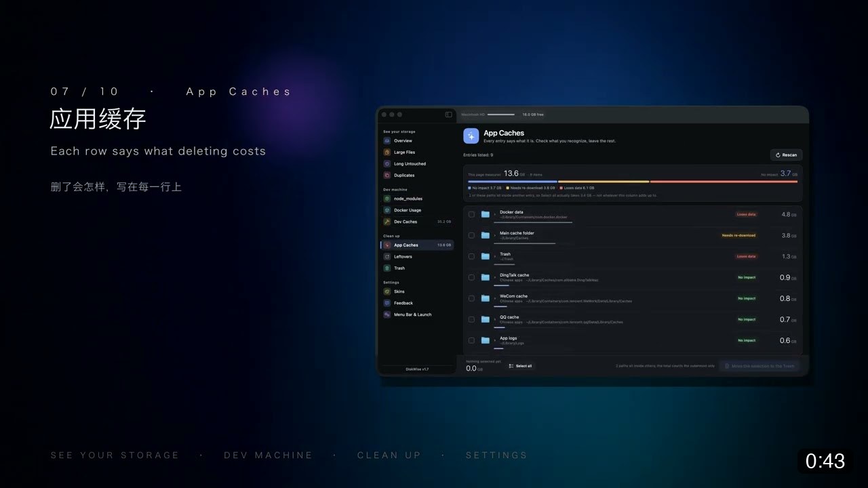Select the Large Files sidebar icon
Screen dimensions: 868x488
pyautogui.click(x=387, y=152)
